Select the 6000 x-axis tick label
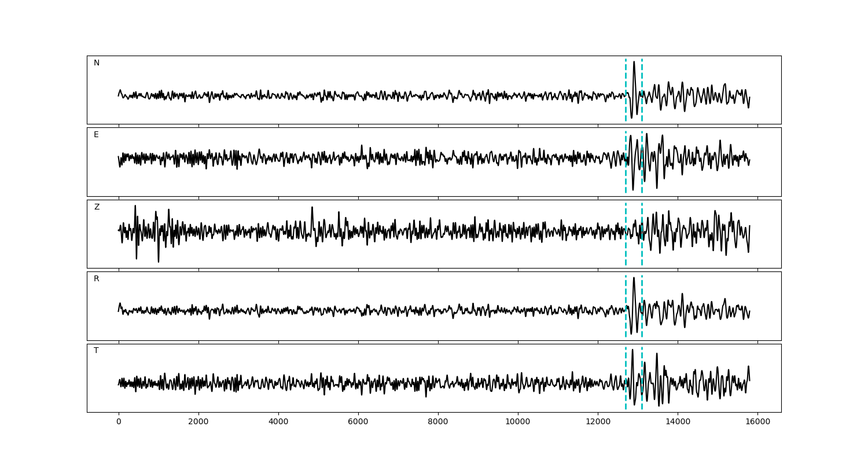The height and width of the screenshot is (463, 868). [x=358, y=422]
